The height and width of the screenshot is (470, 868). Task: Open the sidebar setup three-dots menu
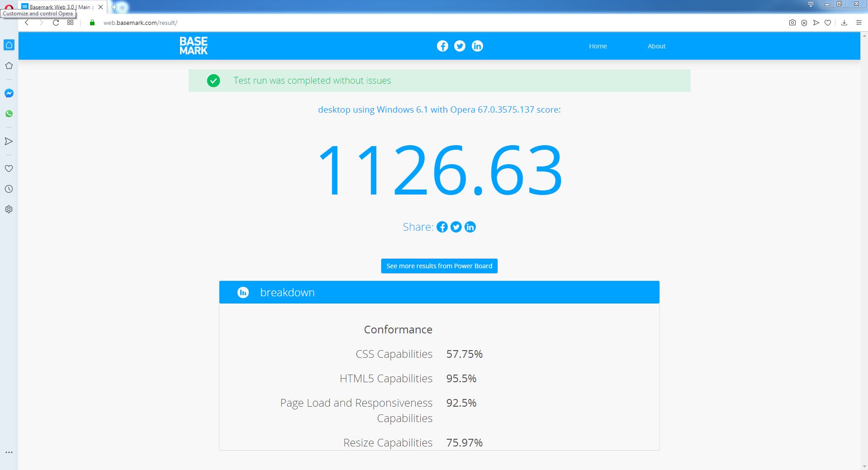point(9,452)
